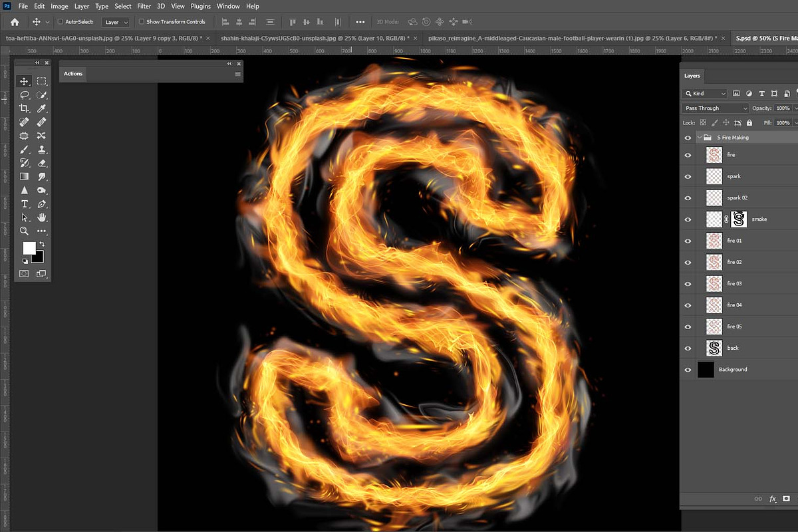Select the Horizontal Type tool

click(x=24, y=204)
